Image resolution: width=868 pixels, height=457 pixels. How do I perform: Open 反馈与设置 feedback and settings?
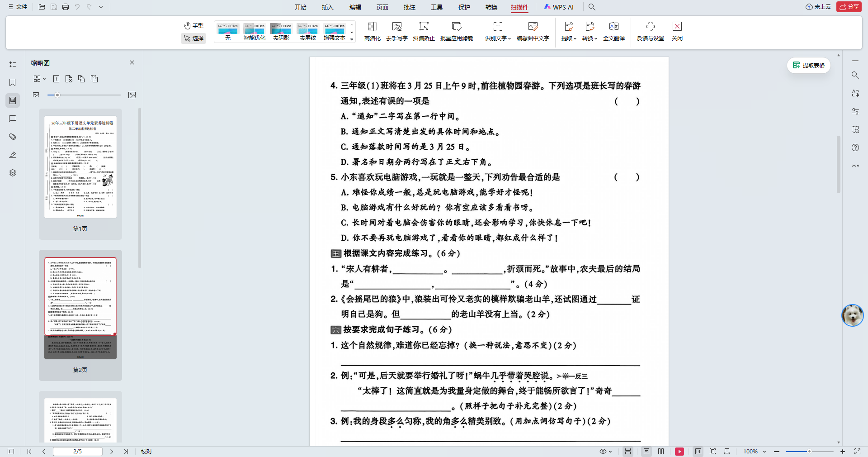[x=650, y=31]
